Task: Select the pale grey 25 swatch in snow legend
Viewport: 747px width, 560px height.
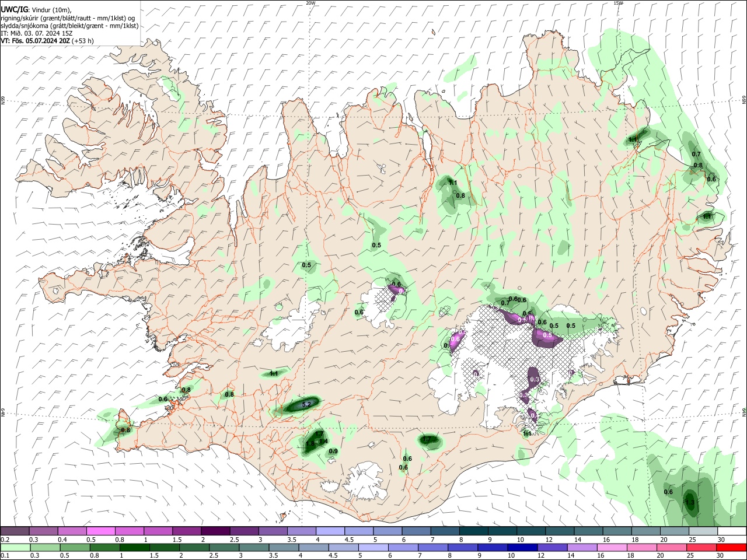Action: [703, 531]
